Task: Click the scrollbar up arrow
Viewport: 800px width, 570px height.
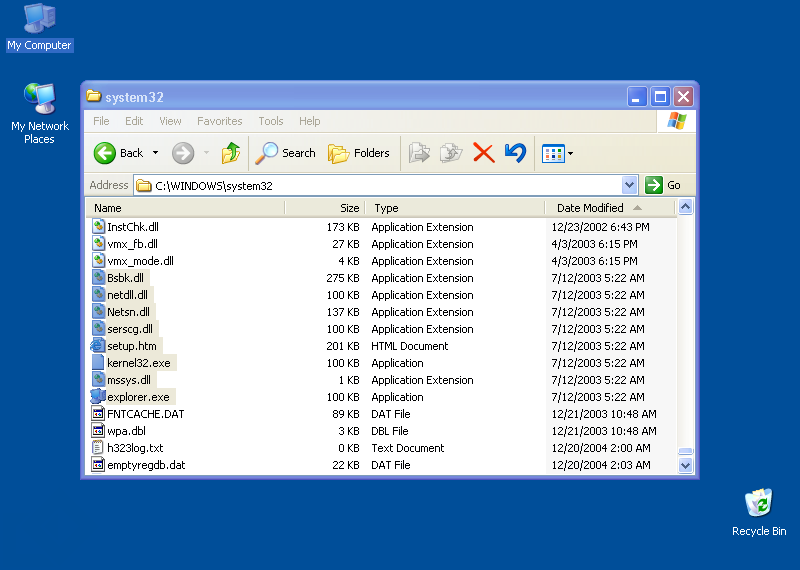Action: point(685,207)
